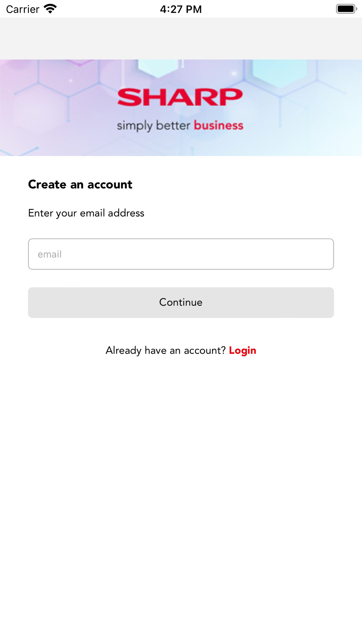The width and height of the screenshot is (362, 644).
Task: Tap the gray navigation bar above the banner
Action: [x=181, y=38]
